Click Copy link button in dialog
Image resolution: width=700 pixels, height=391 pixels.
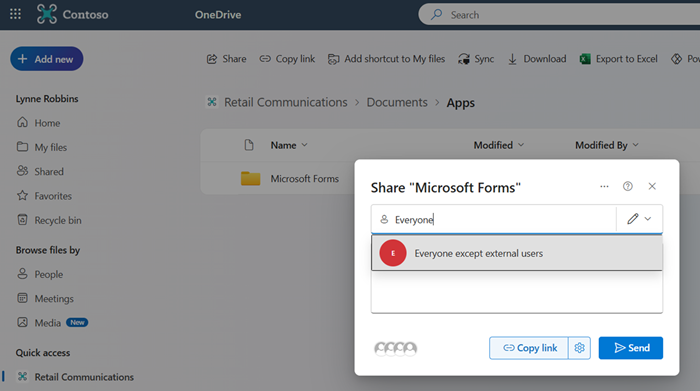(x=529, y=348)
